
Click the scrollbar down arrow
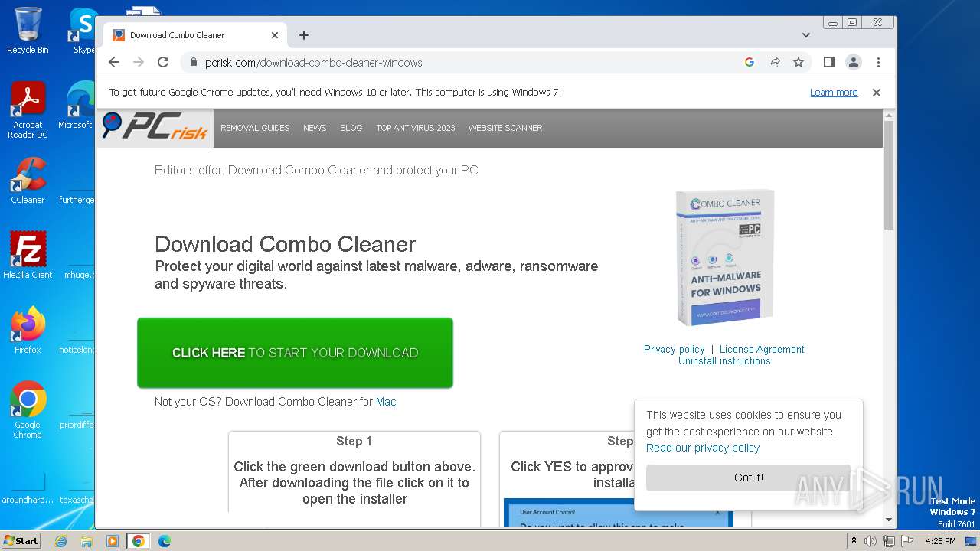(x=888, y=520)
